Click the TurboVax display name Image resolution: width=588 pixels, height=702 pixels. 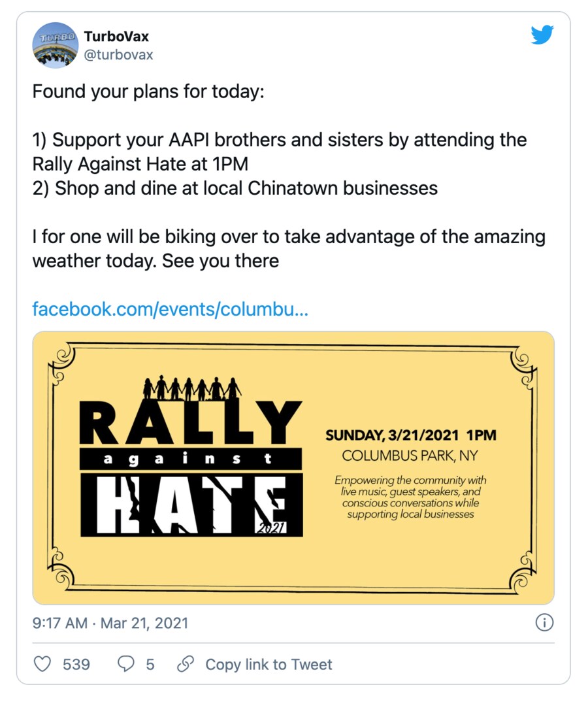tap(116, 36)
